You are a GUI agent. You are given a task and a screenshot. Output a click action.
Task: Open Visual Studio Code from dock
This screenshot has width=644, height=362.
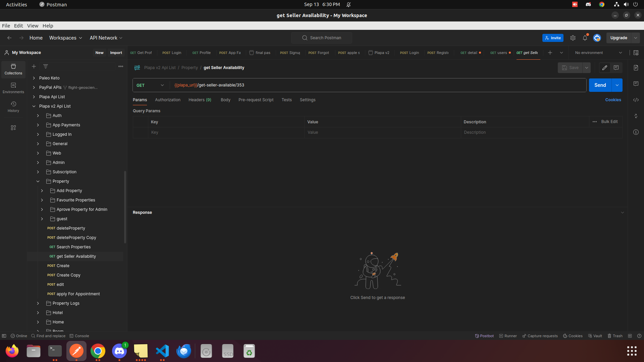162,351
